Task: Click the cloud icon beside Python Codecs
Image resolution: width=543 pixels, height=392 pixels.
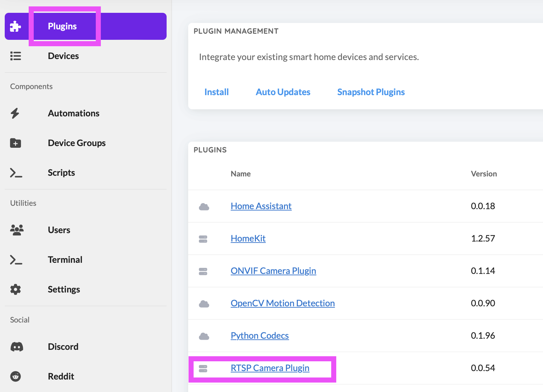Action: click(204, 336)
